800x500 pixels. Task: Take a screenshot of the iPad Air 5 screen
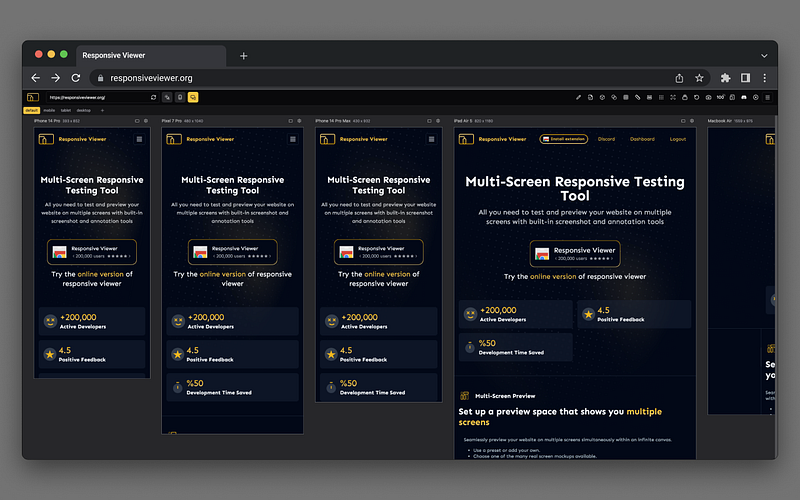point(683,121)
